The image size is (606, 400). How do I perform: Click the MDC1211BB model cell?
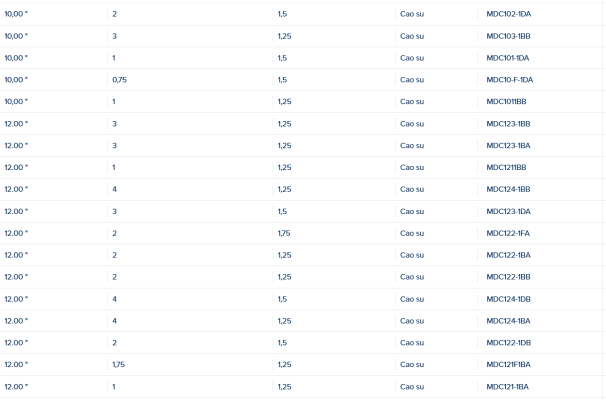(x=506, y=168)
